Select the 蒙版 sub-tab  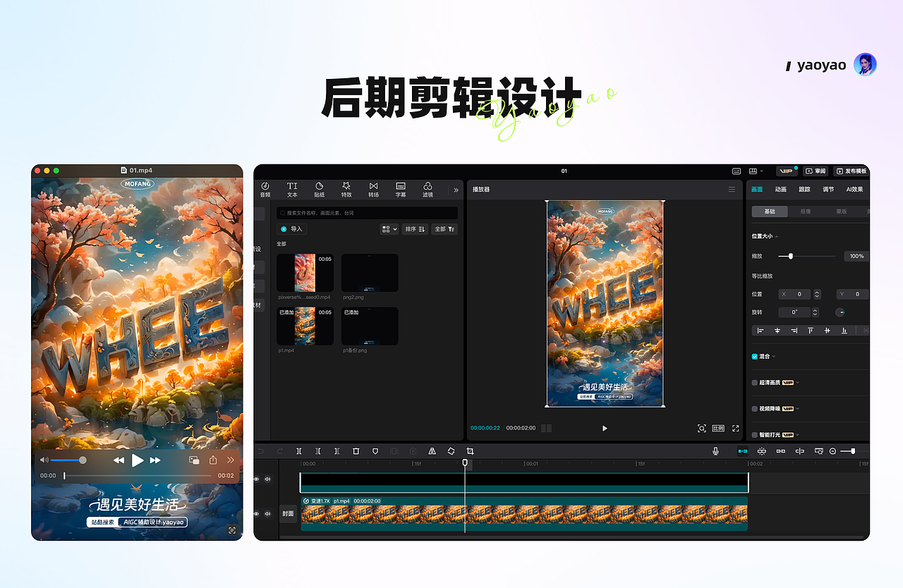(842, 212)
